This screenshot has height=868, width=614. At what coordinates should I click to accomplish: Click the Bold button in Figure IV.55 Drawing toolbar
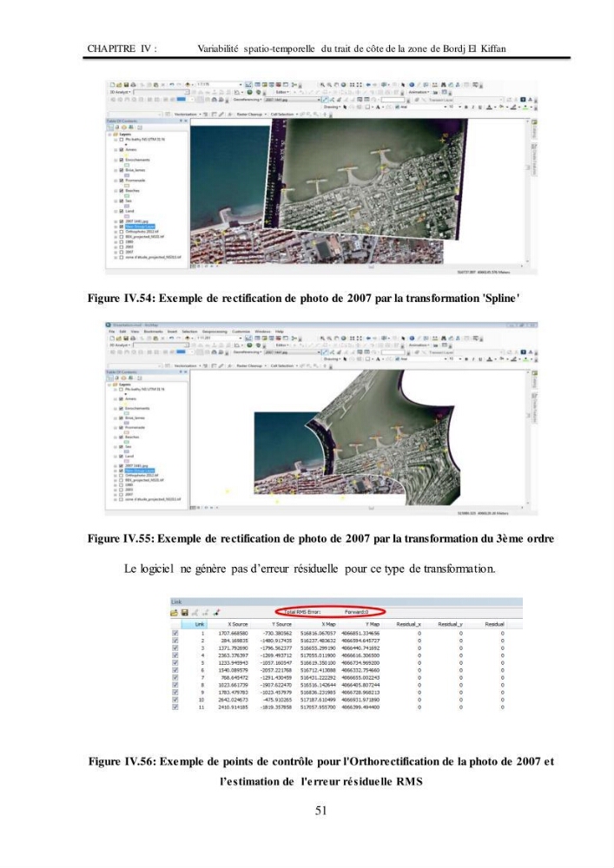(x=466, y=359)
